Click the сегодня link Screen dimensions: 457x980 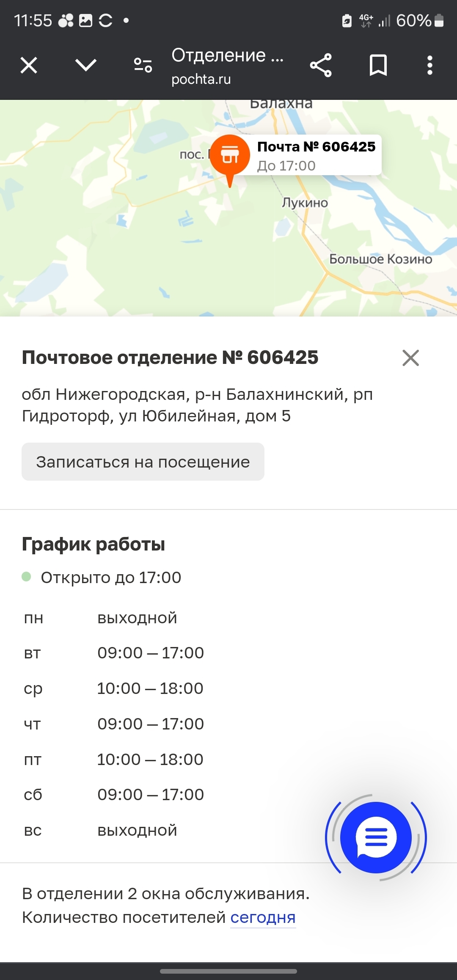[263, 917]
